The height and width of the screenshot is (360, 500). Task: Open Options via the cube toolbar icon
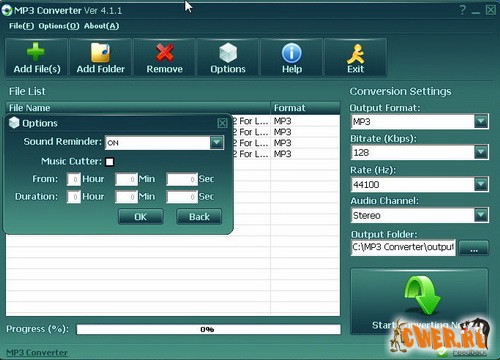[x=228, y=57]
